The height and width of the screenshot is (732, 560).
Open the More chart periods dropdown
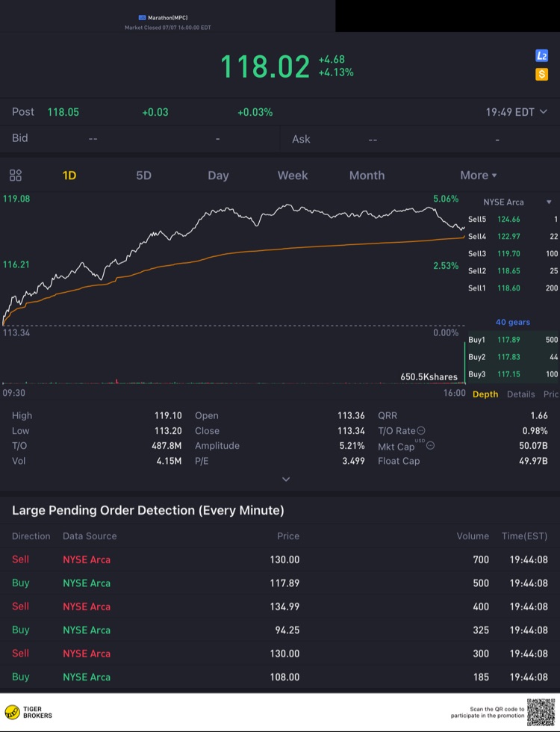[479, 176]
